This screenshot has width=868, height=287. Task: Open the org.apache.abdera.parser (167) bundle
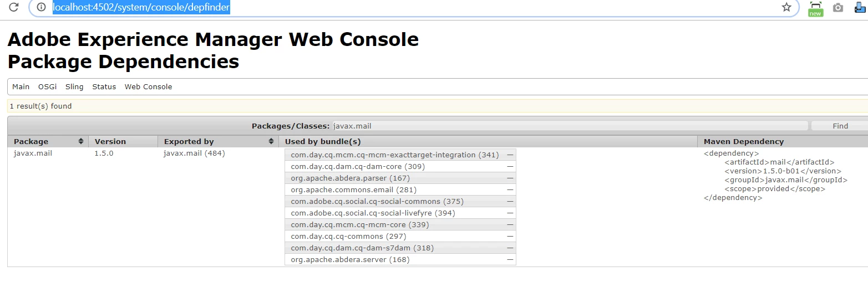click(350, 178)
